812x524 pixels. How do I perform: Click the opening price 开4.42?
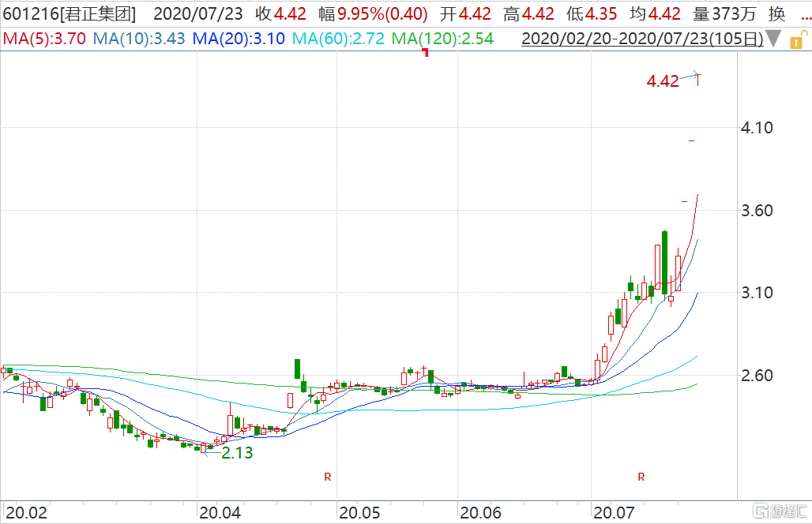465,14
